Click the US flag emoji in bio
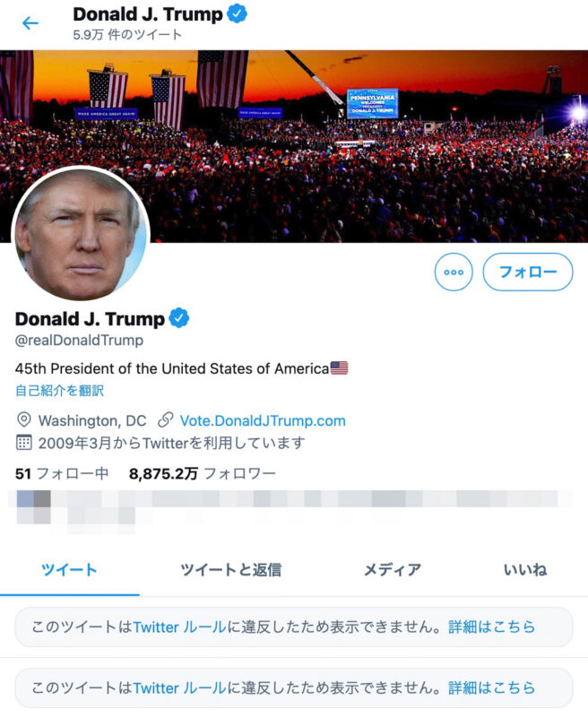Viewport: 588px width, 717px height. tap(339, 367)
